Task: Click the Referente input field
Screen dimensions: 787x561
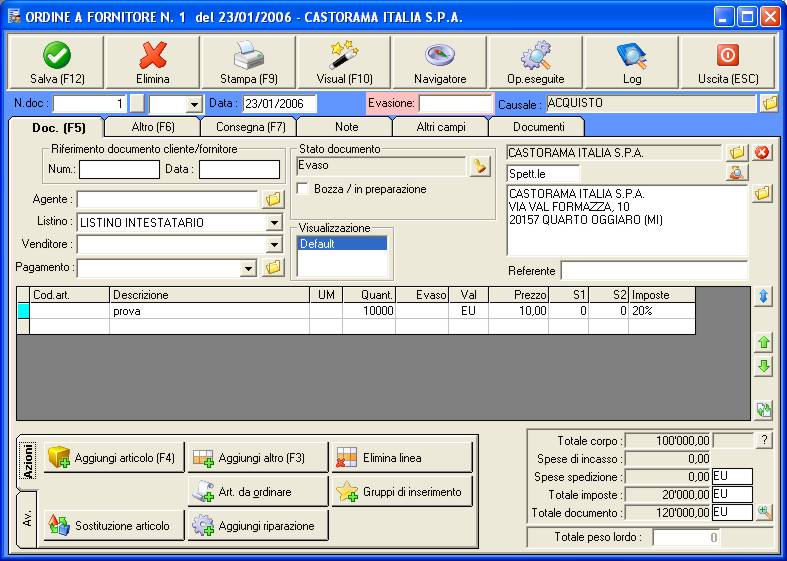Action: pyautogui.click(x=654, y=270)
